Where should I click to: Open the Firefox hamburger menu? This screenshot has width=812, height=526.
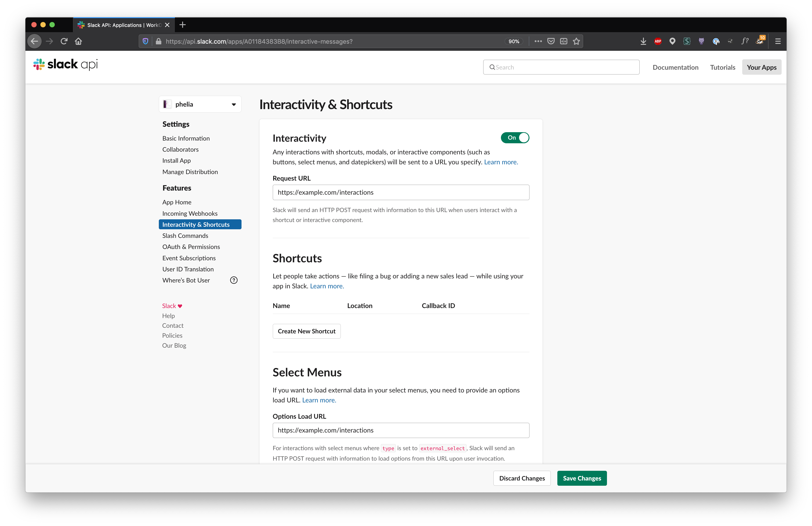pos(778,41)
